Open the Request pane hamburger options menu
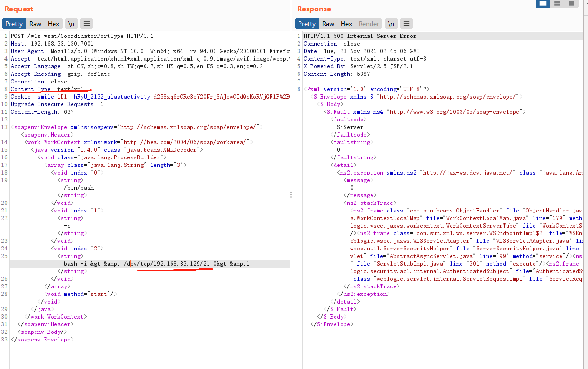Viewport: 588px width, 369px height. point(86,24)
